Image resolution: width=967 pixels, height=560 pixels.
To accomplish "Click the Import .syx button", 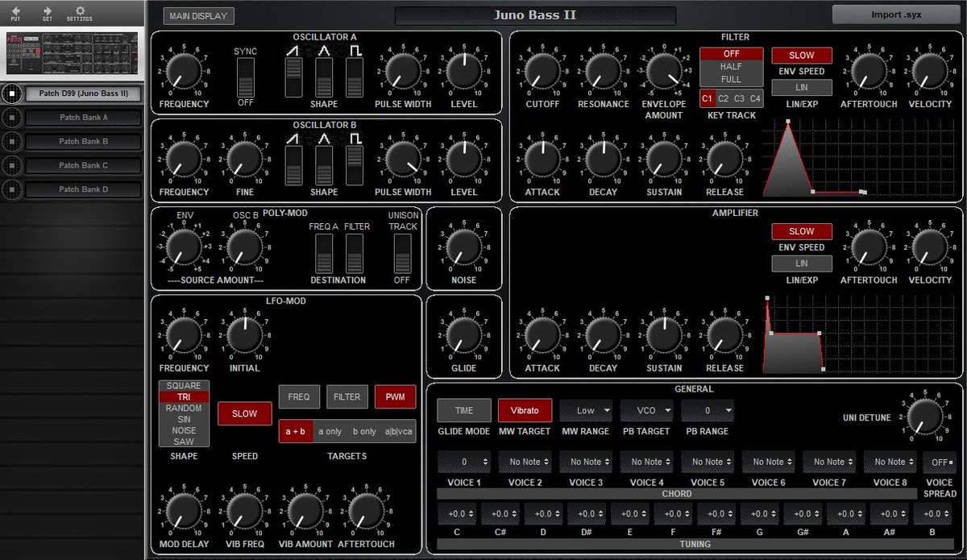I will click(x=897, y=15).
